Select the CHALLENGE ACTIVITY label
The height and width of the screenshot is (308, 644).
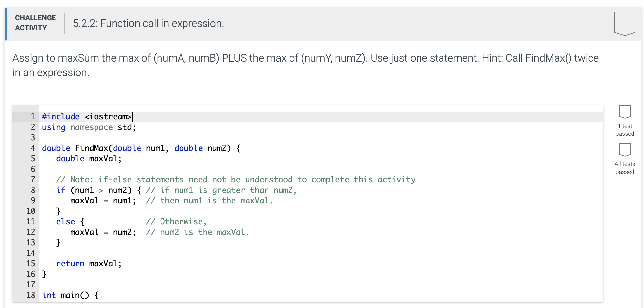click(x=35, y=22)
